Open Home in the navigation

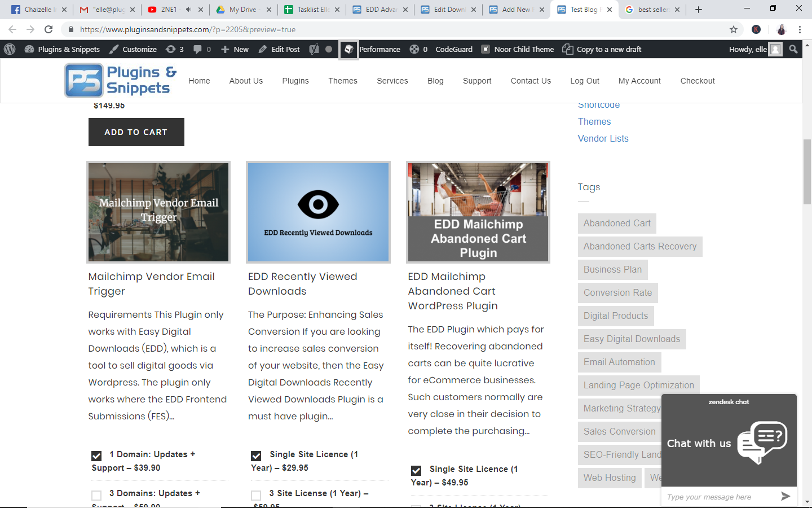point(199,81)
